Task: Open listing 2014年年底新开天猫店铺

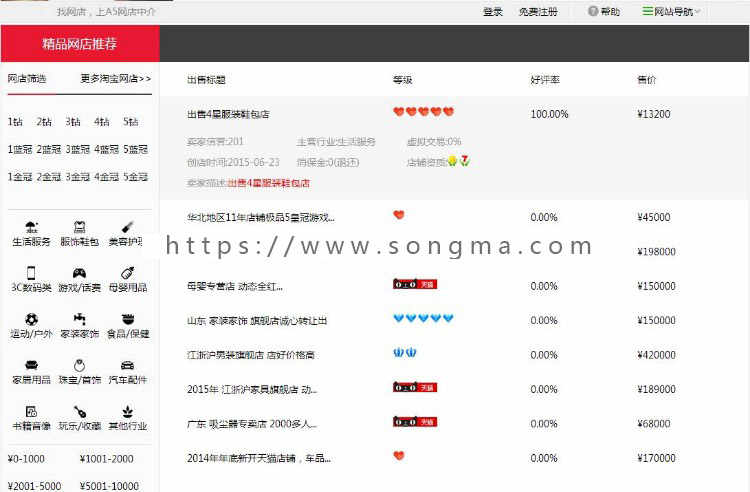Action: click(259, 459)
